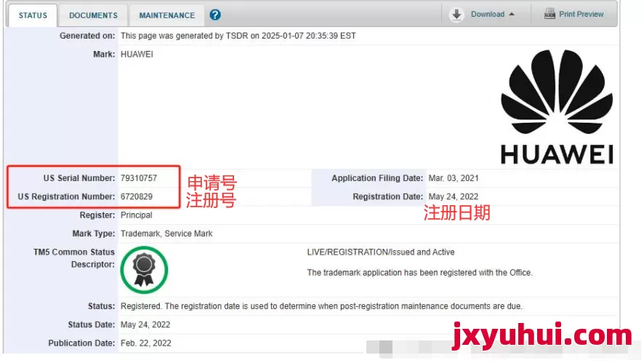Select filing date Mar. 03, 2021

[x=454, y=178]
